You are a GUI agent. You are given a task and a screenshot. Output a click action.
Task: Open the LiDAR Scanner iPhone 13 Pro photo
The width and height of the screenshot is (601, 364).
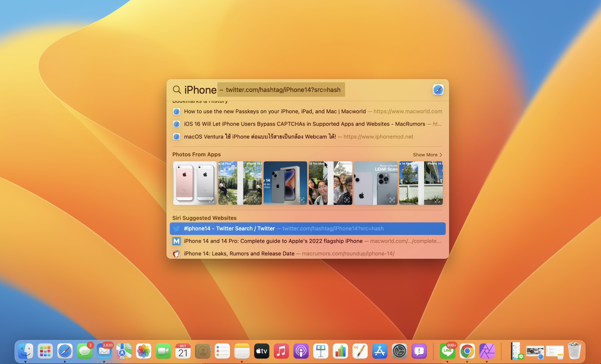[x=375, y=183]
